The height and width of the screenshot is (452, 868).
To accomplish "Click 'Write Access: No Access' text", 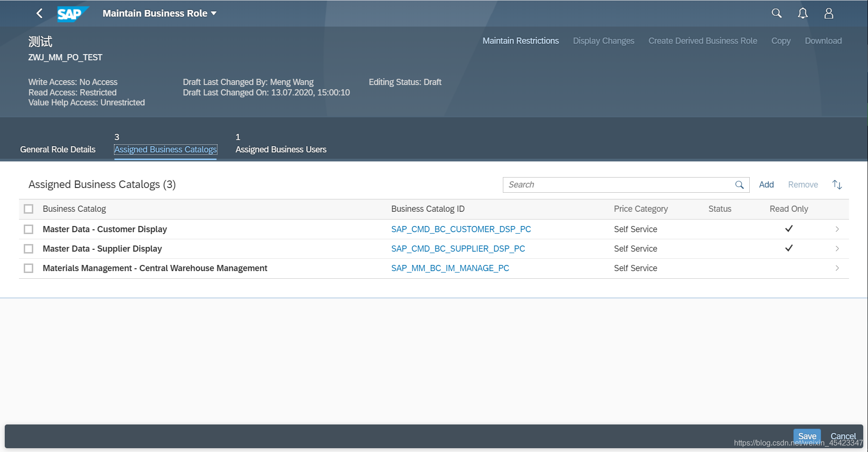I will coord(73,82).
